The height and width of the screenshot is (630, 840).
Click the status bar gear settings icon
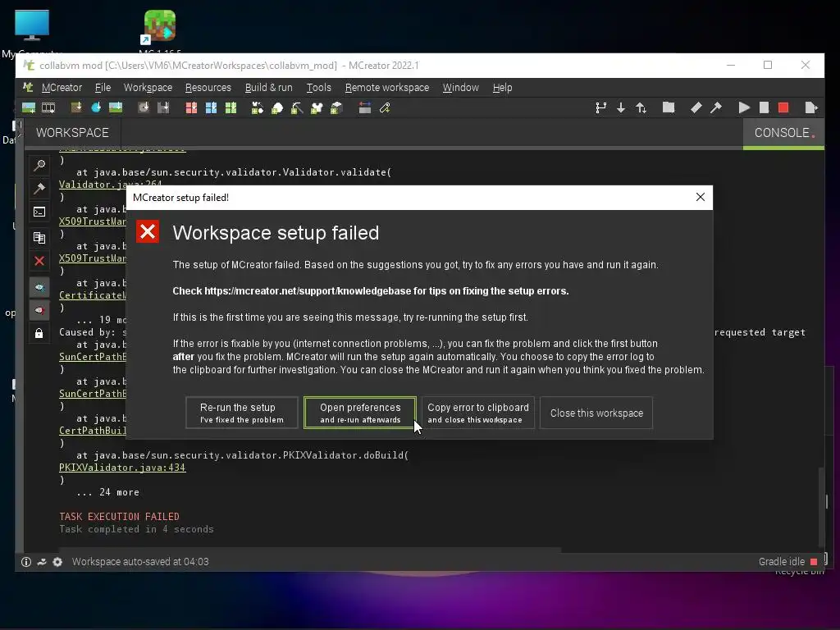coord(57,561)
